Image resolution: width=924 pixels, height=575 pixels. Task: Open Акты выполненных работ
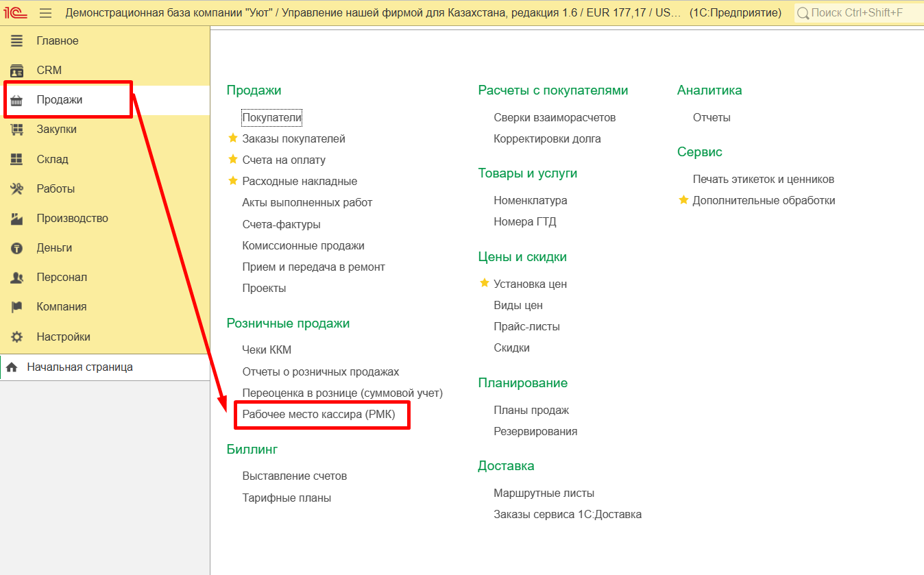pyautogui.click(x=307, y=203)
